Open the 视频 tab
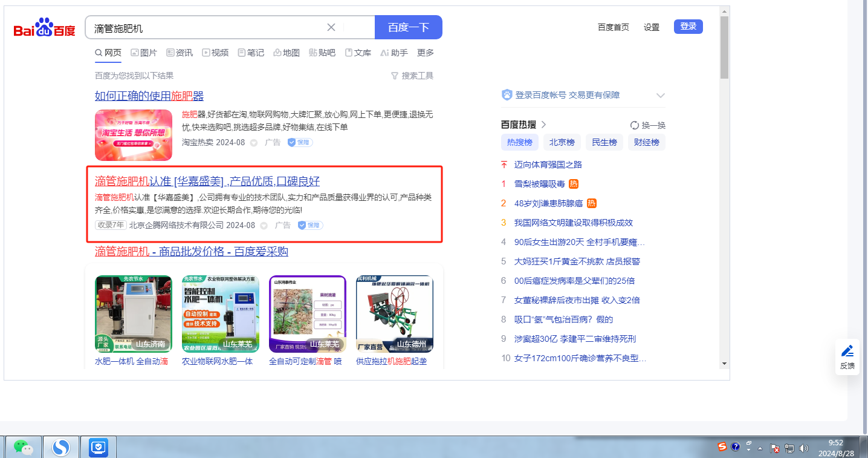Screen dimensions: 868x458 tap(215, 53)
